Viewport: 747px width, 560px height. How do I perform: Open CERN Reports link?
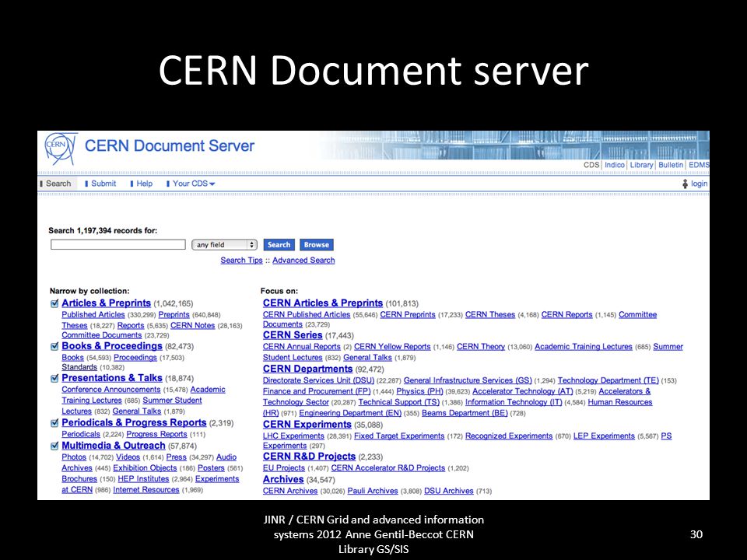[x=567, y=315]
